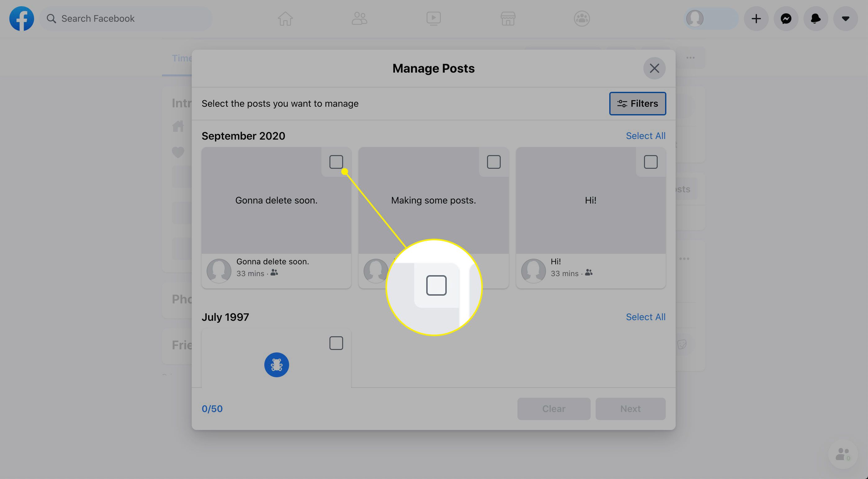This screenshot has width=868, height=479.
Task: Open the Filters dropdown menu
Action: coord(637,103)
